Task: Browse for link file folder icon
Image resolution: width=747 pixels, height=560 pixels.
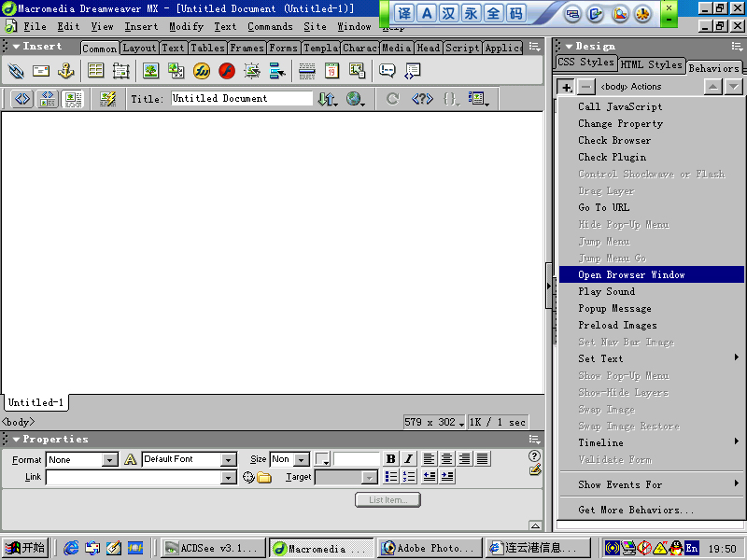Action: coord(264,477)
